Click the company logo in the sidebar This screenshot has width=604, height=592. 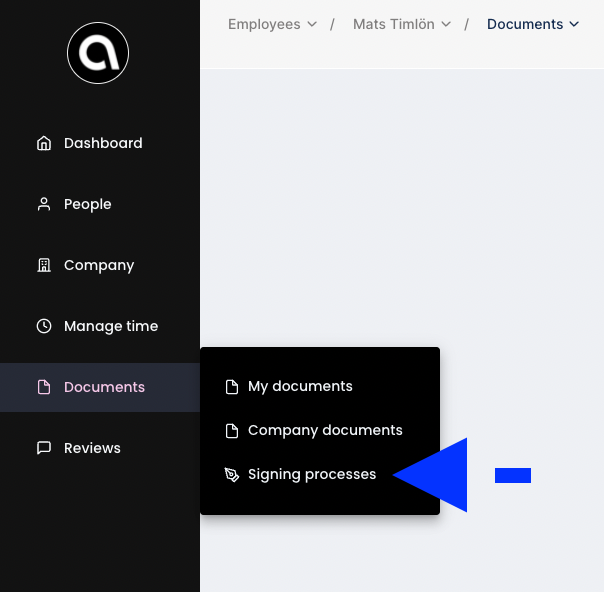click(x=98, y=53)
